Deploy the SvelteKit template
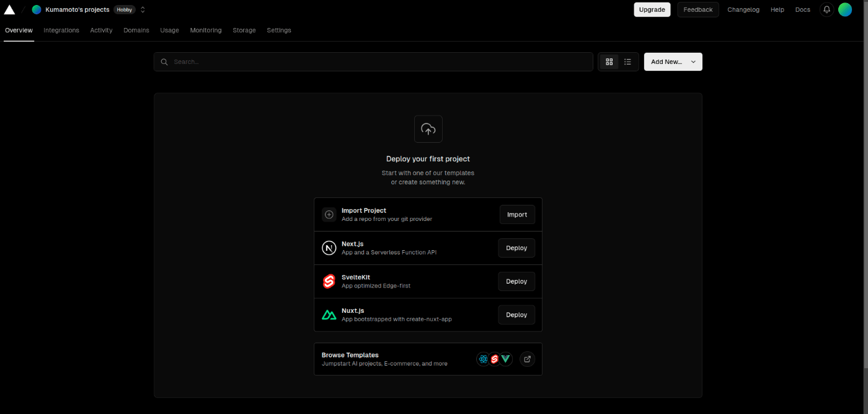The width and height of the screenshot is (868, 414). point(516,281)
